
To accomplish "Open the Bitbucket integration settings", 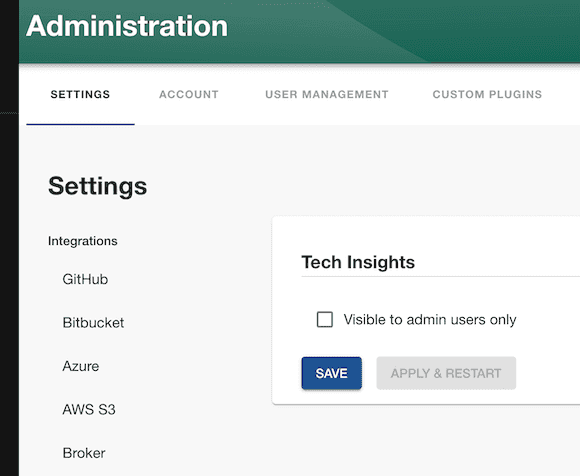I will tap(93, 323).
